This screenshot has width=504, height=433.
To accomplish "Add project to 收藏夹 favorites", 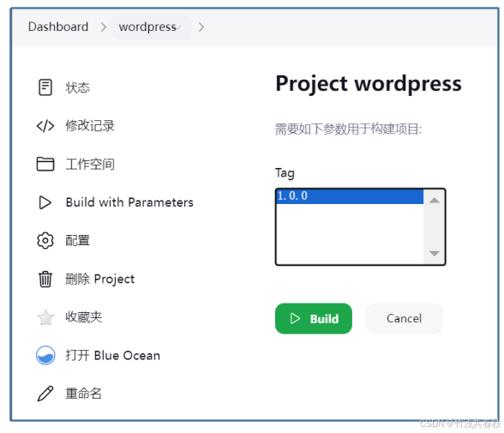I will pyautogui.click(x=84, y=317).
